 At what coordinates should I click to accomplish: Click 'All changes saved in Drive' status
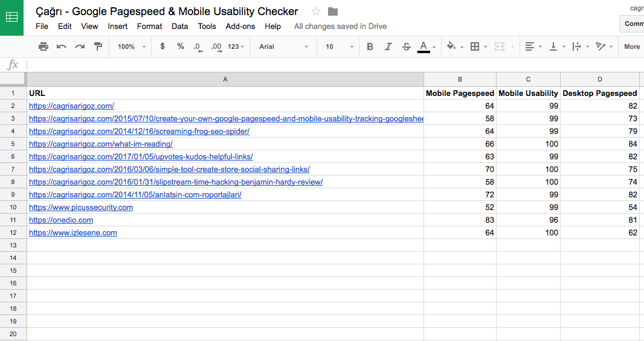pyautogui.click(x=341, y=27)
